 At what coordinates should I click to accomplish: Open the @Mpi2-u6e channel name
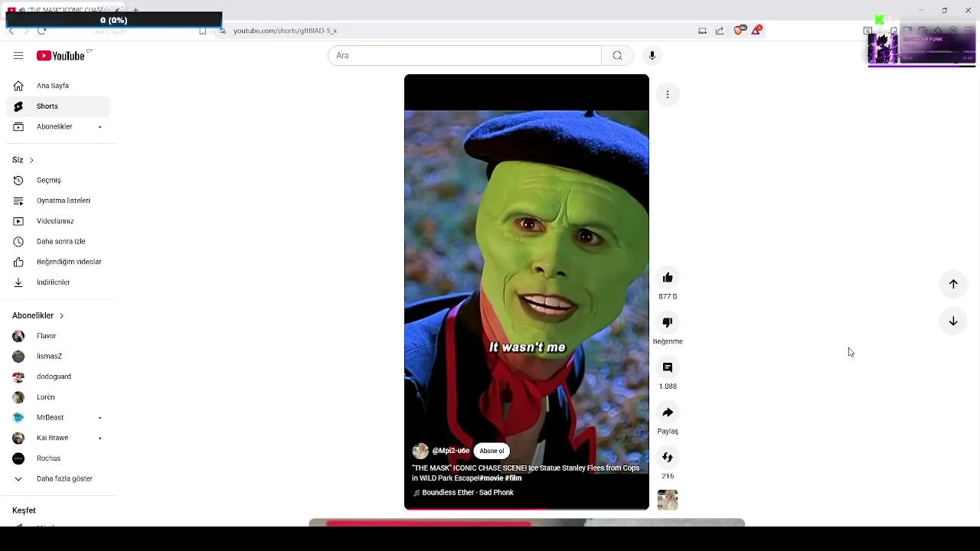pos(451,451)
